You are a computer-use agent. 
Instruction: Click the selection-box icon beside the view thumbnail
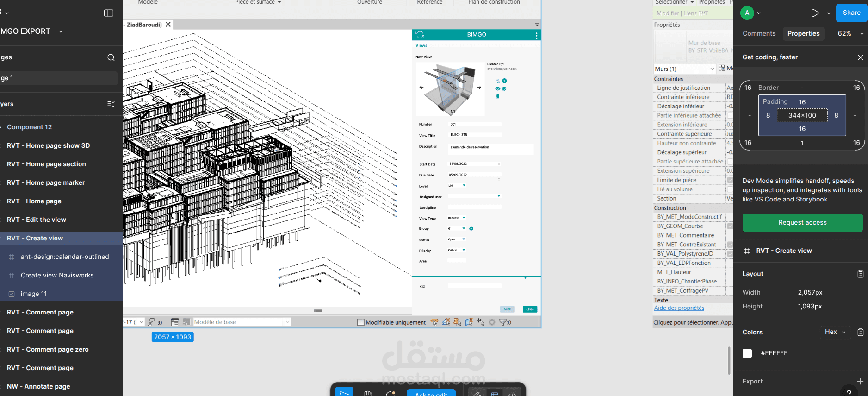[x=498, y=81]
